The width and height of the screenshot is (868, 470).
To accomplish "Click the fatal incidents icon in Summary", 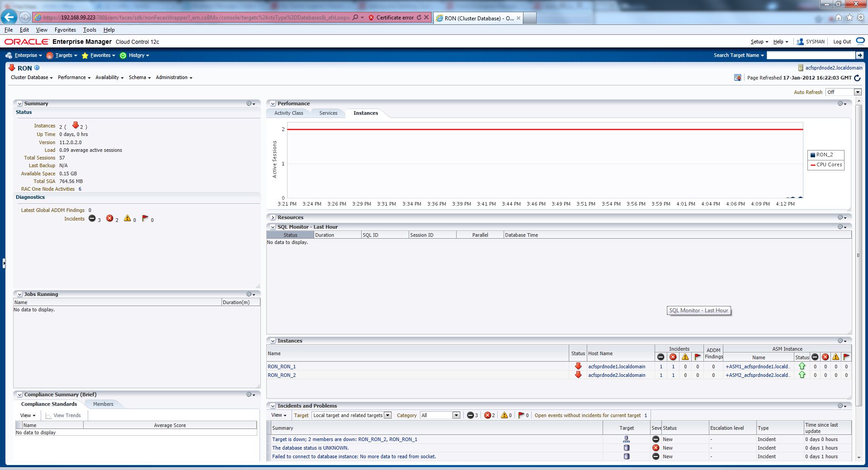I will point(92,218).
